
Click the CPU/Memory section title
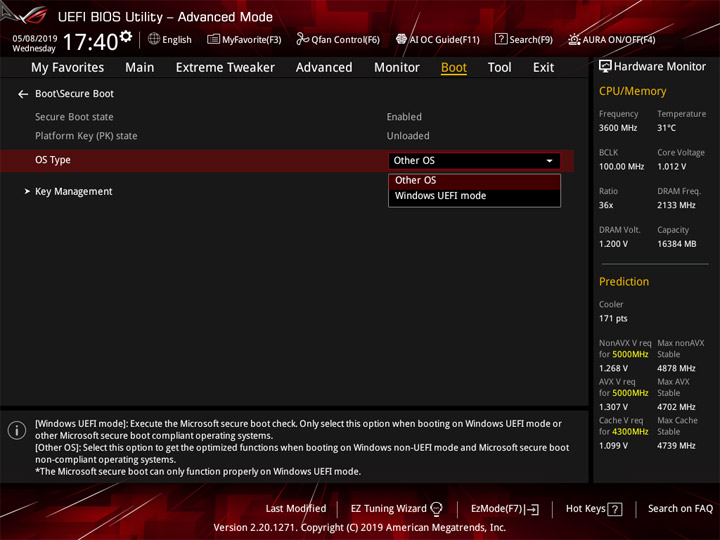pos(632,91)
